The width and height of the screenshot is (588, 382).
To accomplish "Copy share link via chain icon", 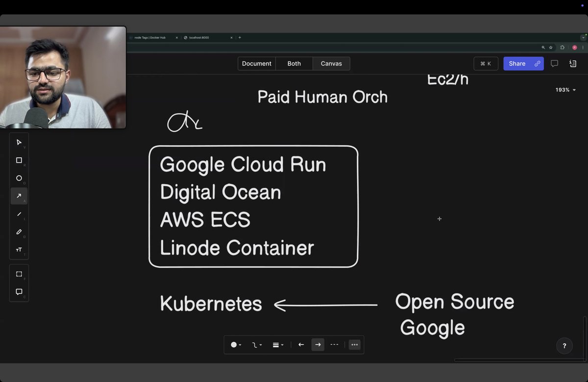I will pyautogui.click(x=538, y=64).
